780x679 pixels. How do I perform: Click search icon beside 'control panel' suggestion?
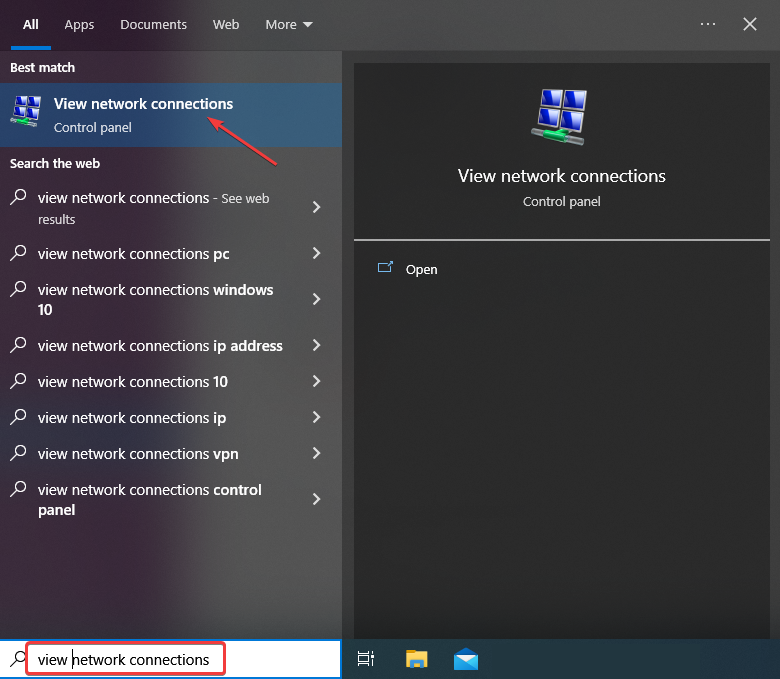18,488
